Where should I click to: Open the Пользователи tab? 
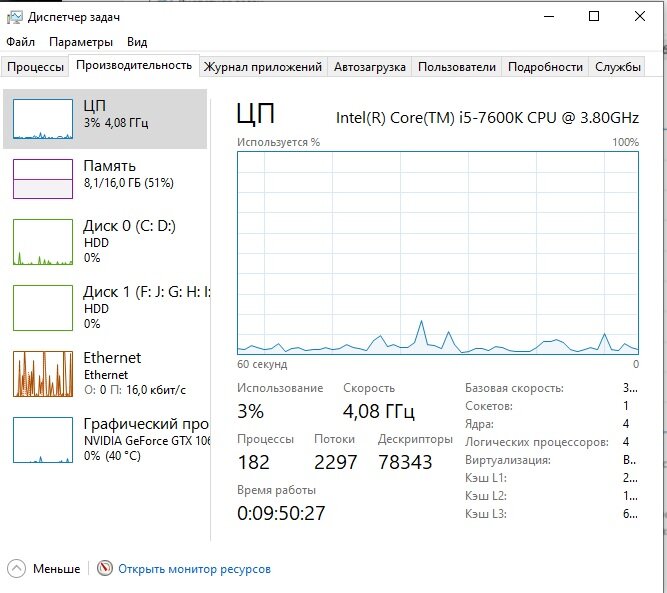click(x=456, y=67)
